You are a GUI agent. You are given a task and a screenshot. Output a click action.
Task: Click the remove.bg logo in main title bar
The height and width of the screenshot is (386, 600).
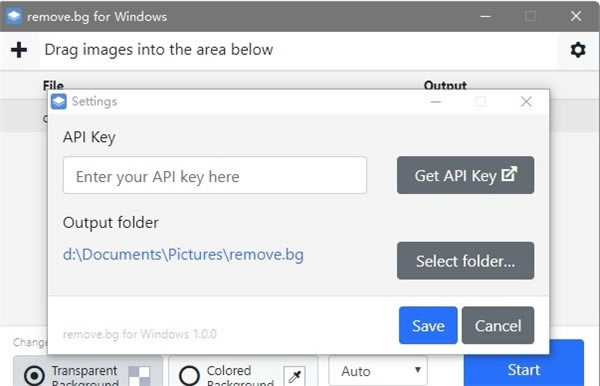coord(14,16)
